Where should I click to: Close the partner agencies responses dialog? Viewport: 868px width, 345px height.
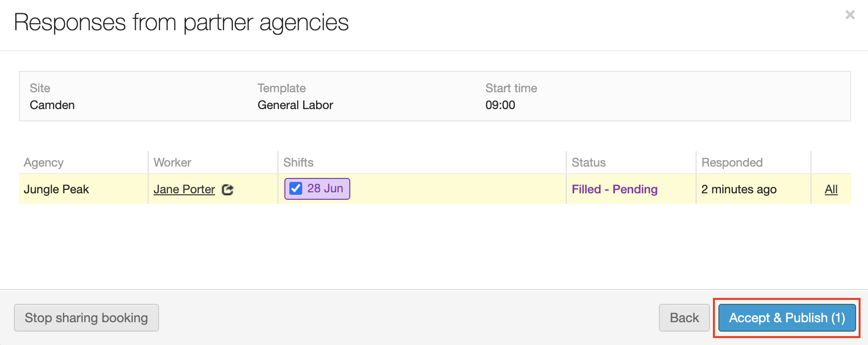(x=850, y=15)
